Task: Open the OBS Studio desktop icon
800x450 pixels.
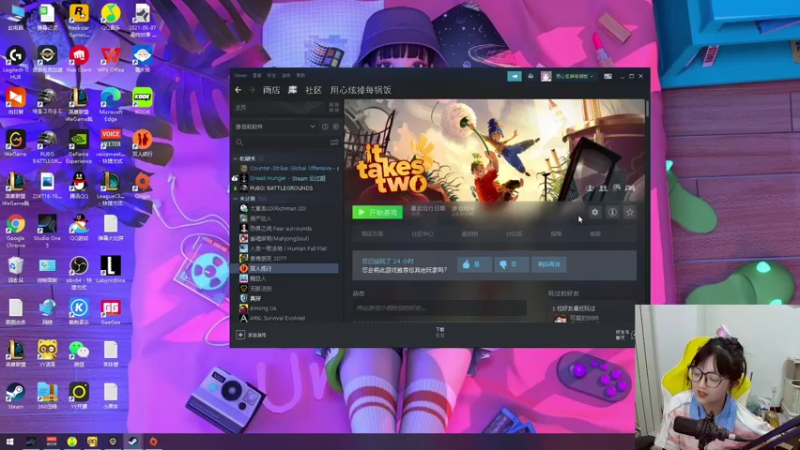Action: tap(79, 273)
